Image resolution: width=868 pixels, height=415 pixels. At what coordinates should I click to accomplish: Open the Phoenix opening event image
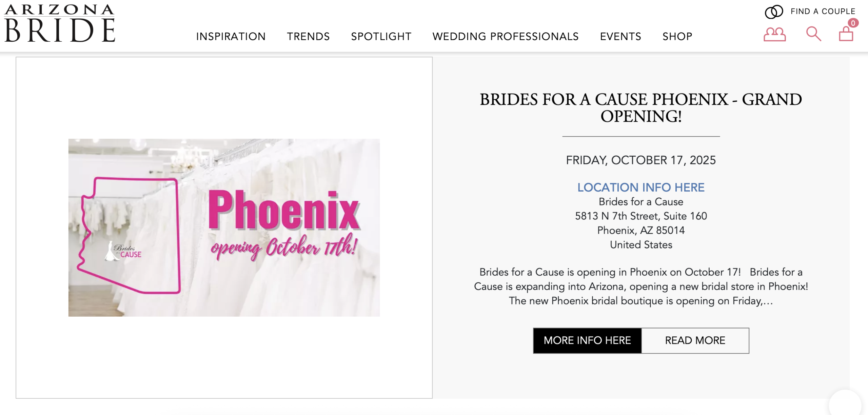coord(224,228)
